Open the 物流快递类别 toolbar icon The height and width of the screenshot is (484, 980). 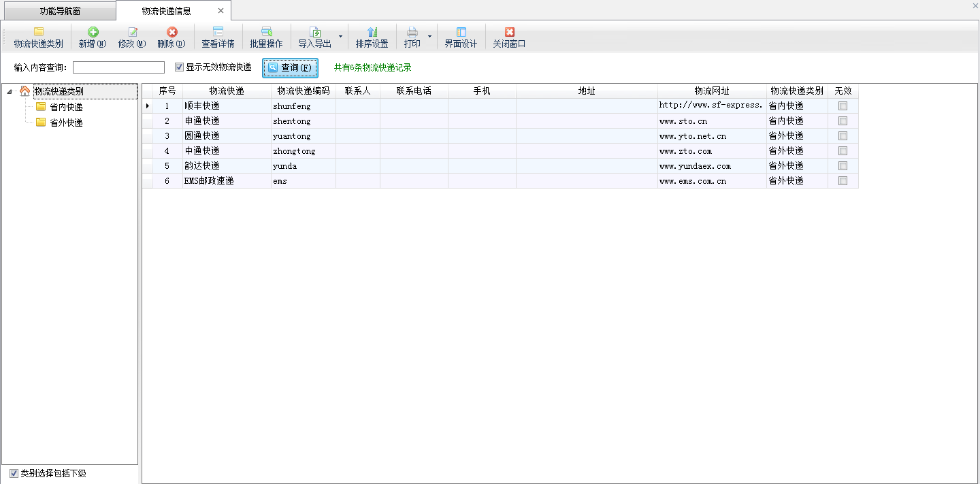(39, 32)
